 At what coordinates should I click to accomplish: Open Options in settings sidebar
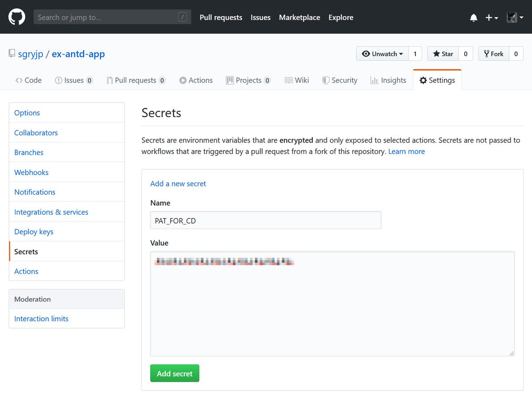(x=66, y=113)
